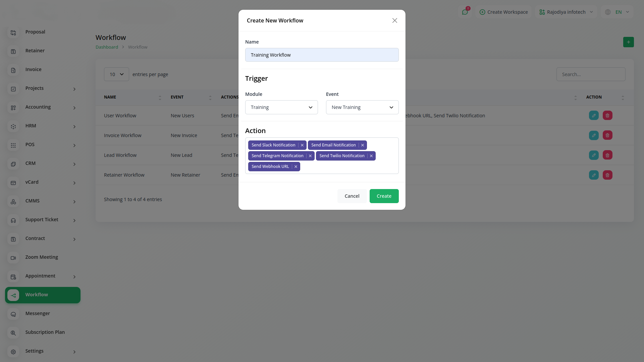Click the Subscription Plan sidebar icon
644x362 pixels.
pos(13,333)
